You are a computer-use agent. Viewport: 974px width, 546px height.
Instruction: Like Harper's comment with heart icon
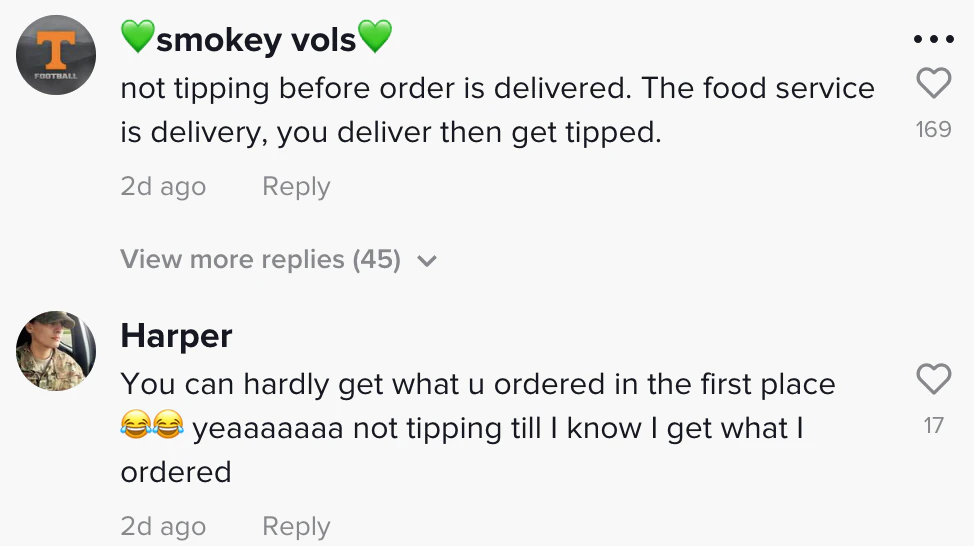point(933,380)
